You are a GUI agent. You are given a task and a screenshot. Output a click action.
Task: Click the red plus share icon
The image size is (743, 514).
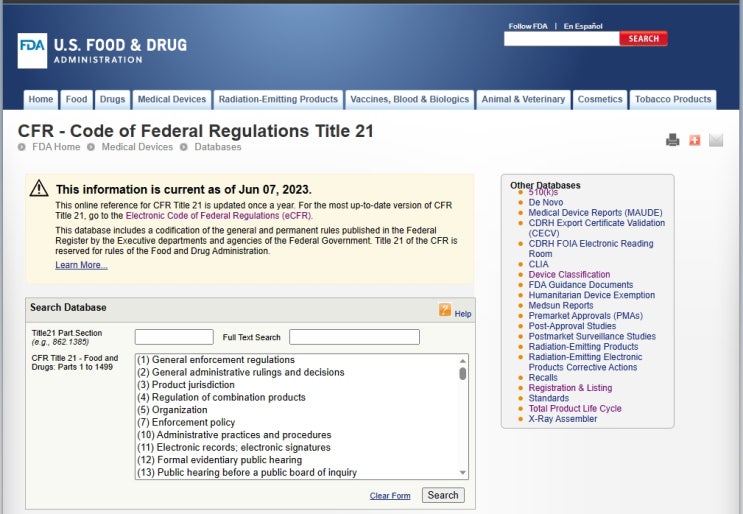tap(695, 140)
